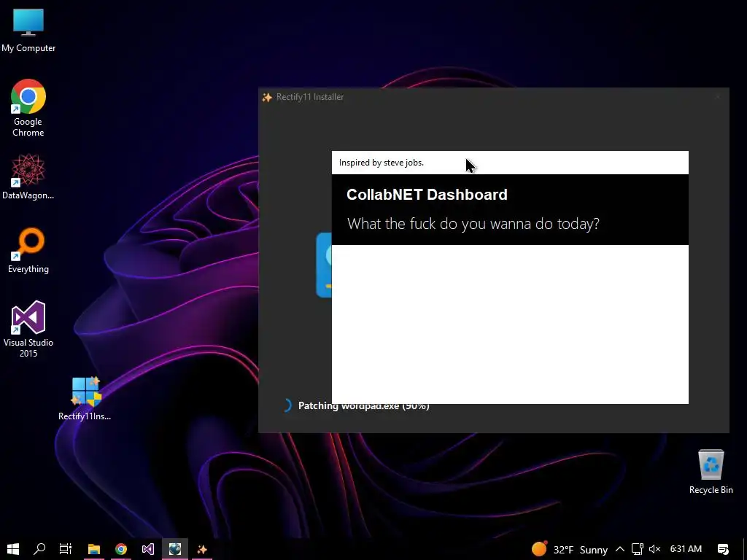Screen dimensions: 747x560
Task: Switch to Chrome in taskbar
Action: [121, 549]
